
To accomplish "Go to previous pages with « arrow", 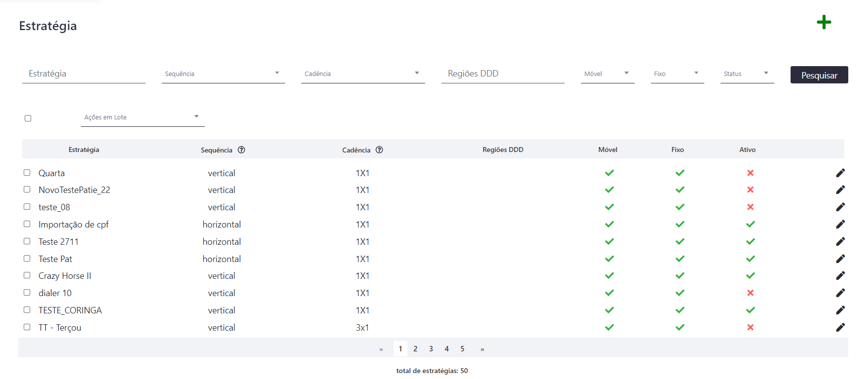I will click(x=381, y=349).
